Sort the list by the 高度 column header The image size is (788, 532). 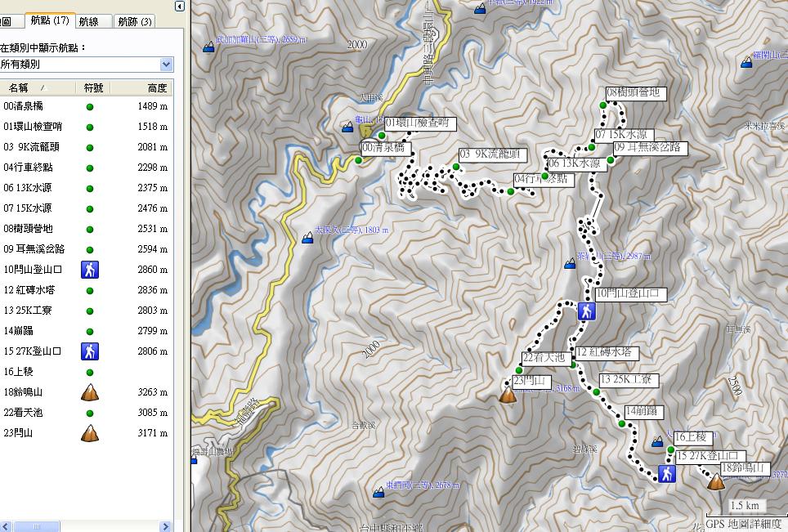[x=141, y=88]
